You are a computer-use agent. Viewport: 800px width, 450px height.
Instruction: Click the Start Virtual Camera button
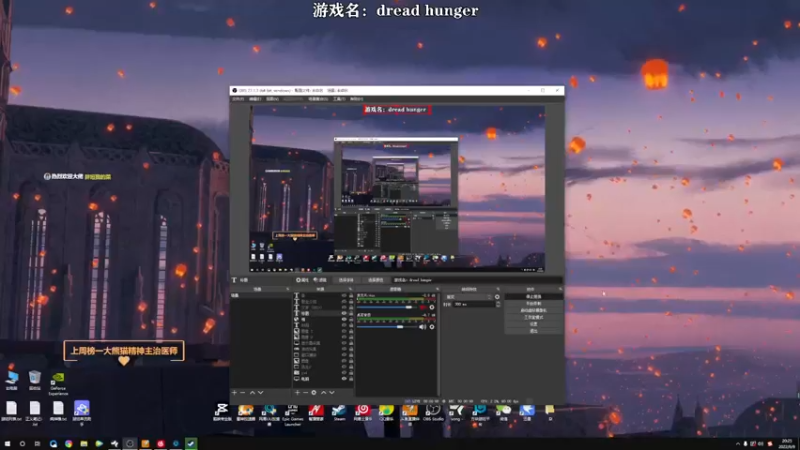click(x=534, y=310)
